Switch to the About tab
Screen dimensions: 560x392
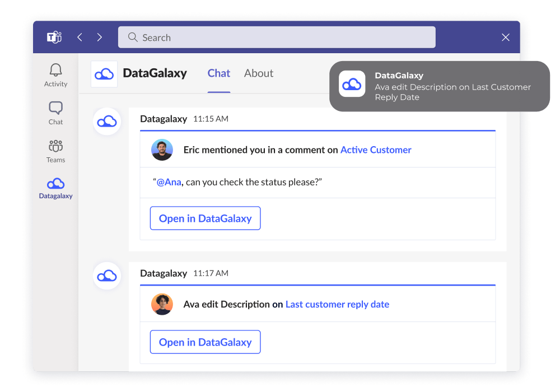pyautogui.click(x=259, y=73)
